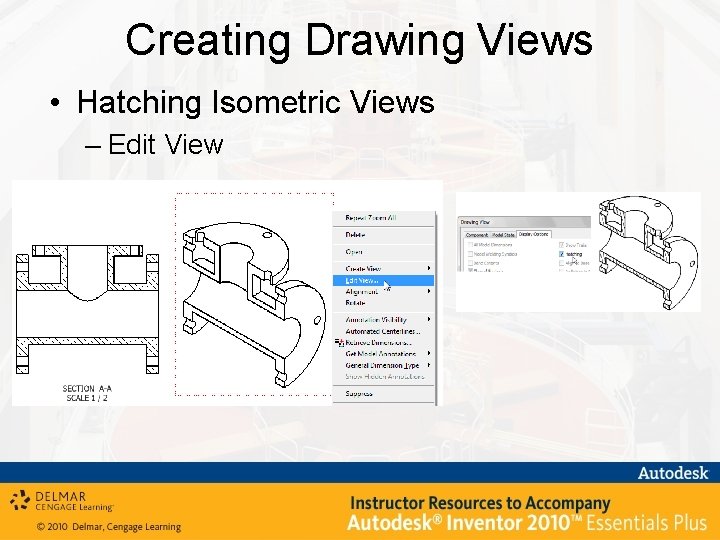The width and height of the screenshot is (720, 540).
Task: Switch to the Model State tab
Action: pos(503,235)
